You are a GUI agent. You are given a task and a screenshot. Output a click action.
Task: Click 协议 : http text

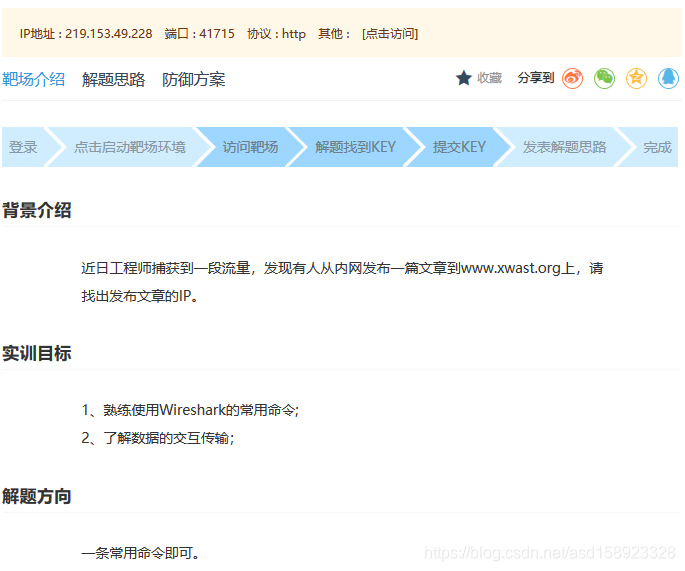pyautogui.click(x=277, y=34)
